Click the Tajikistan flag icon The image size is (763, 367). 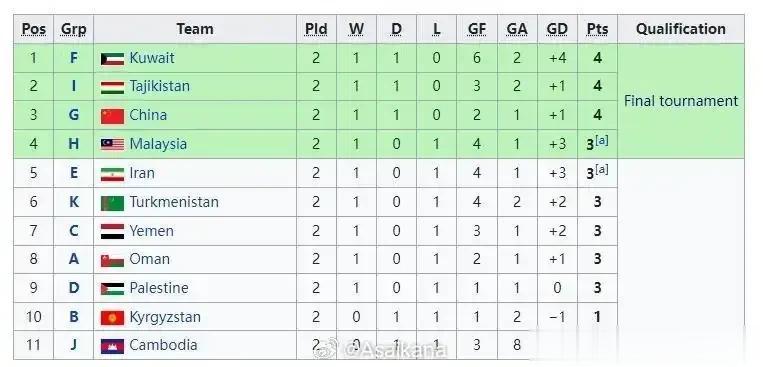pos(112,88)
